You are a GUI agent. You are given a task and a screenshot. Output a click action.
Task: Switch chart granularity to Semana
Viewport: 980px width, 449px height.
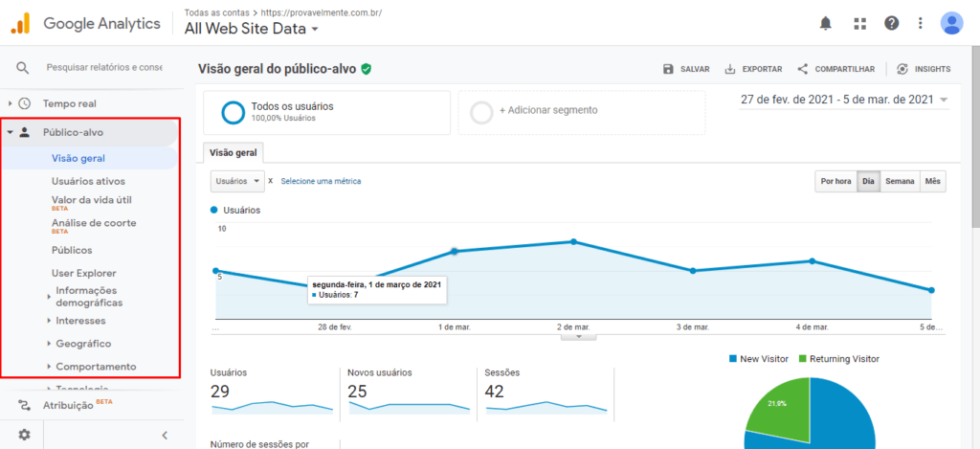[x=900, y=181]
